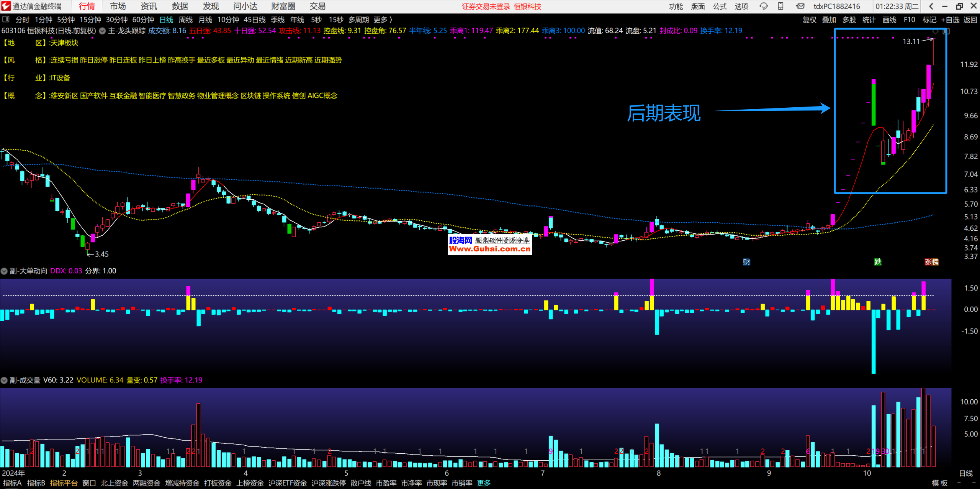Screen dimensions: 980x489
Task: Click the 画线 drawing button
Action: point(889,20)
